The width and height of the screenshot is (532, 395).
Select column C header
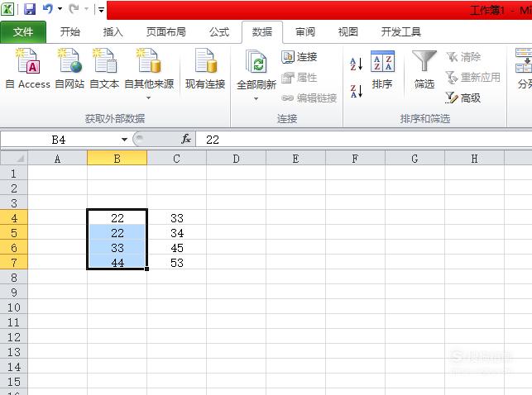click(176, 159)
